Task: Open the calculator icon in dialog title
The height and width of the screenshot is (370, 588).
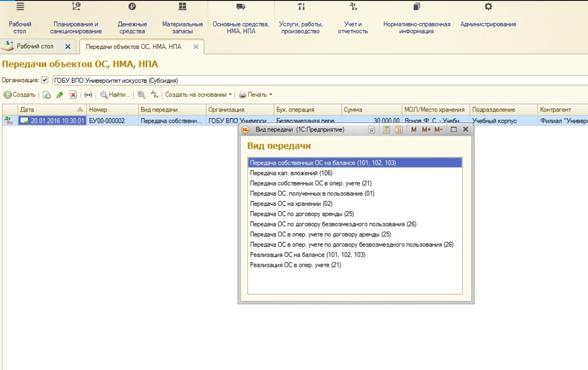Action: click(386, 130)
